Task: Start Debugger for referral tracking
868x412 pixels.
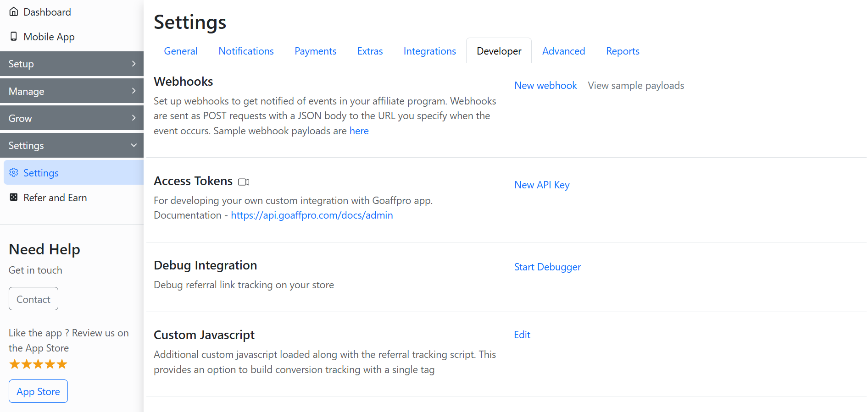Action: coord(547,267)
